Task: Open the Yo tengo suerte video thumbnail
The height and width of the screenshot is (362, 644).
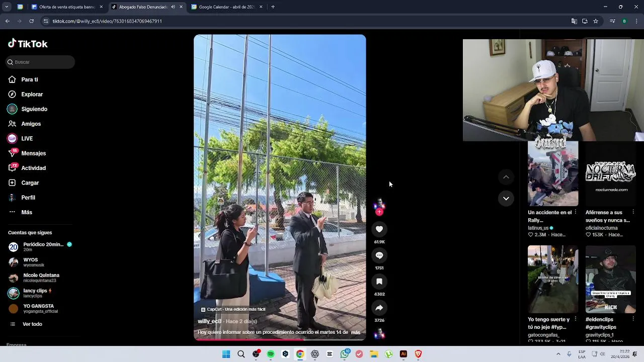Action: tap(553, 280)
